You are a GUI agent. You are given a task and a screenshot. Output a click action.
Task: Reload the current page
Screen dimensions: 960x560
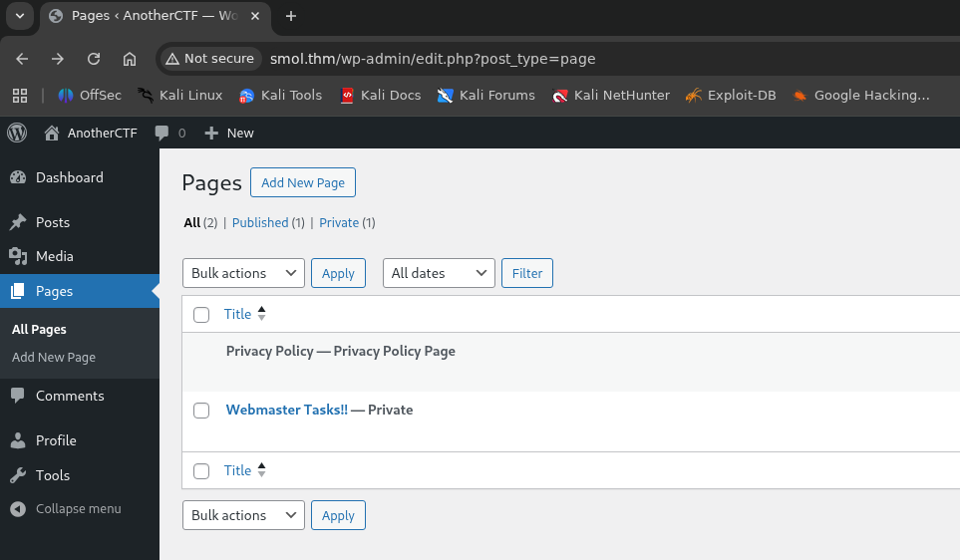(94, 59)
